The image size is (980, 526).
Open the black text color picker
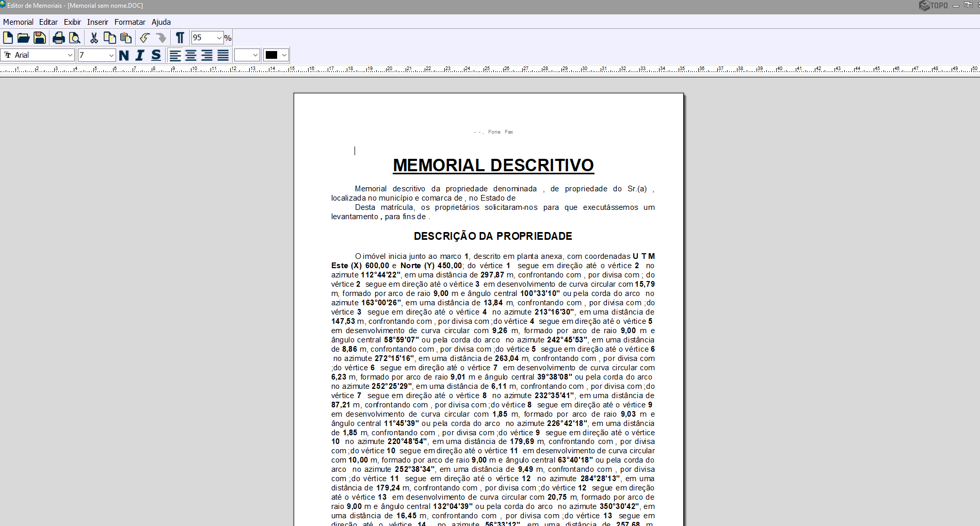276,55
